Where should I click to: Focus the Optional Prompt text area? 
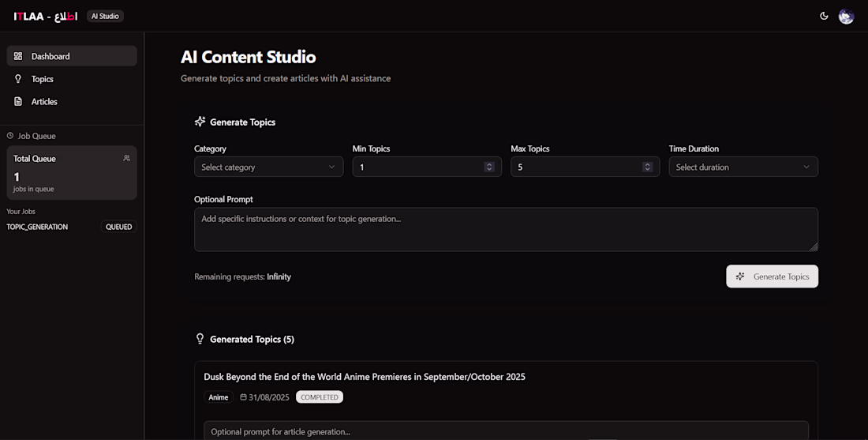click(x=505, y=229)
